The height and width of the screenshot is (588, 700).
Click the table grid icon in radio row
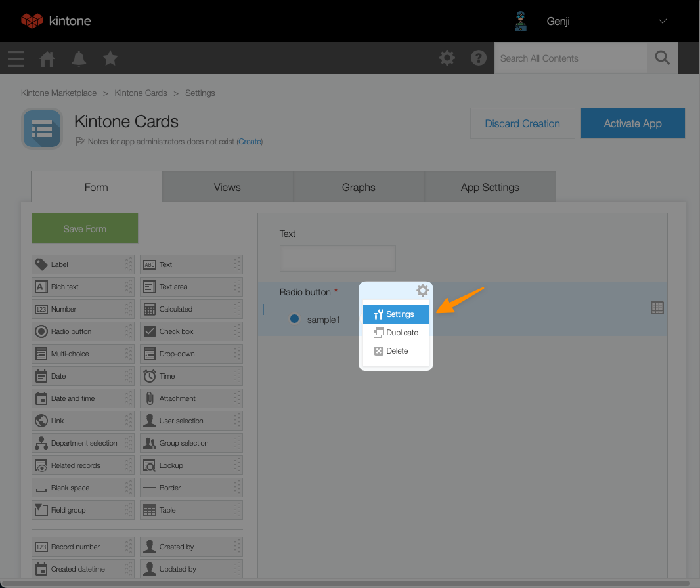pyautogui.click(x=657, y=308)
